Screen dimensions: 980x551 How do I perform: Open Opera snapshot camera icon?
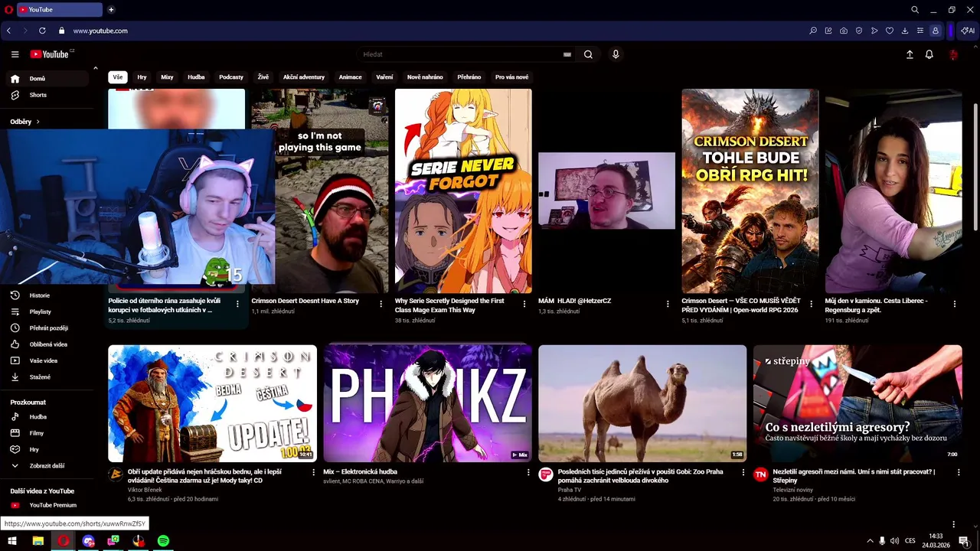(844, 31)
